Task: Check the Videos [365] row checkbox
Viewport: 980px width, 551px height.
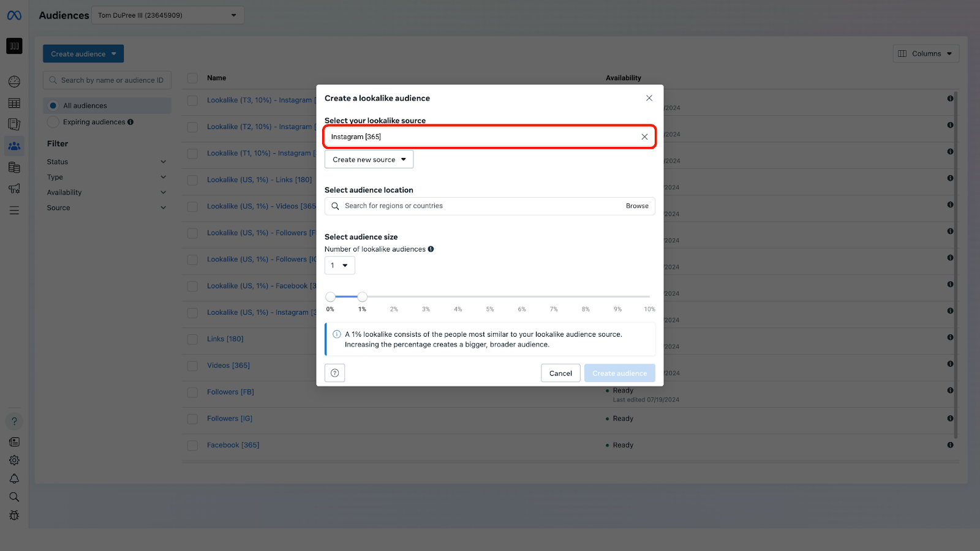Action: pos(192,365)
